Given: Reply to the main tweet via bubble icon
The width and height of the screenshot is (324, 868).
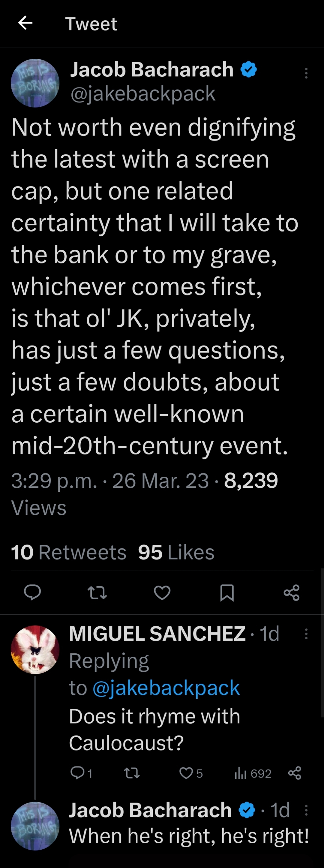Looking at the screenshot, I should (32, 593).
